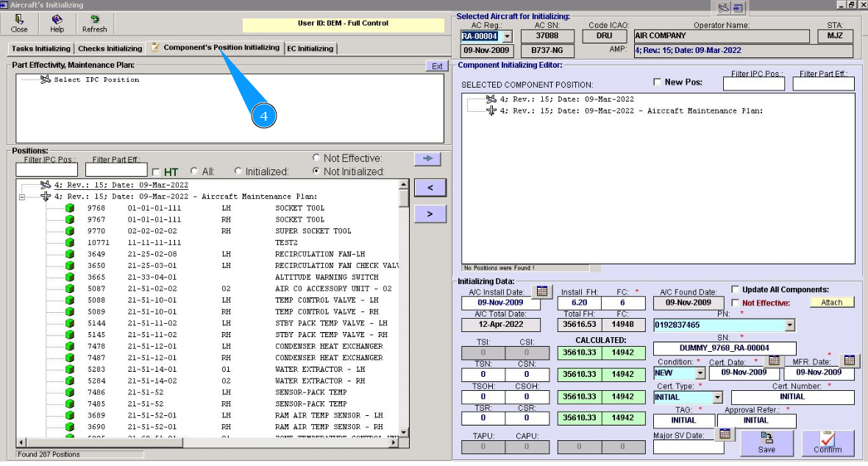Enable the New Pos checkbox
This screenshot has width=868, height=466.
(657, 82)
